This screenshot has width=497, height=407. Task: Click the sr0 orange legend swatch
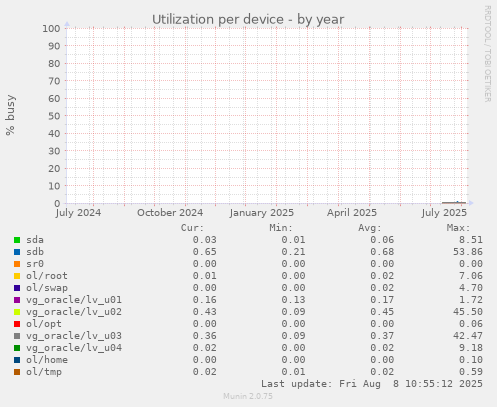click(x=17, y=264)
